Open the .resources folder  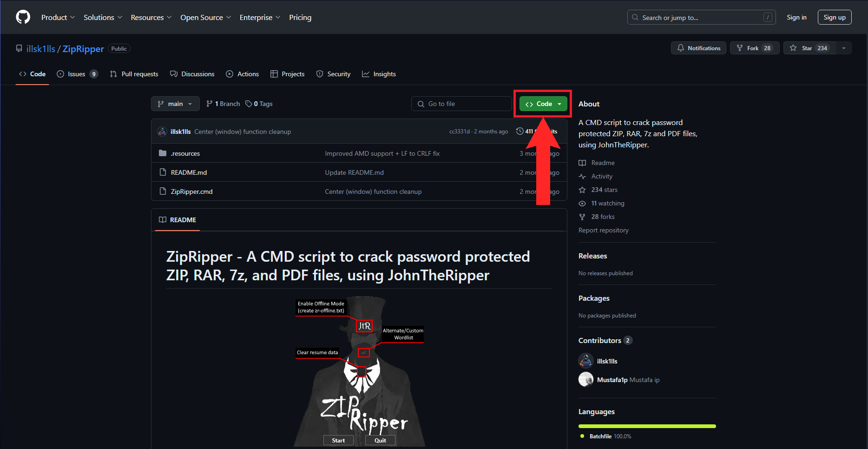click(185, 153)
